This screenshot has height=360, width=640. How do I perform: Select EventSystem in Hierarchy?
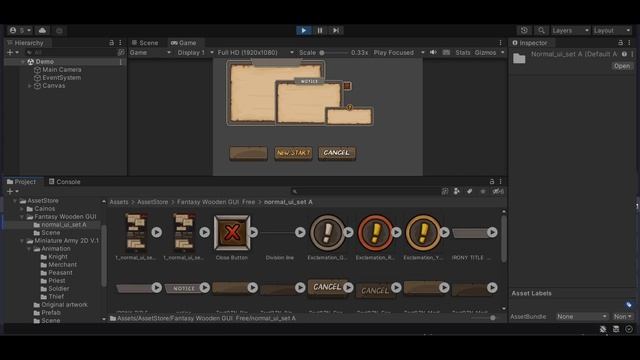click(61, 78)
